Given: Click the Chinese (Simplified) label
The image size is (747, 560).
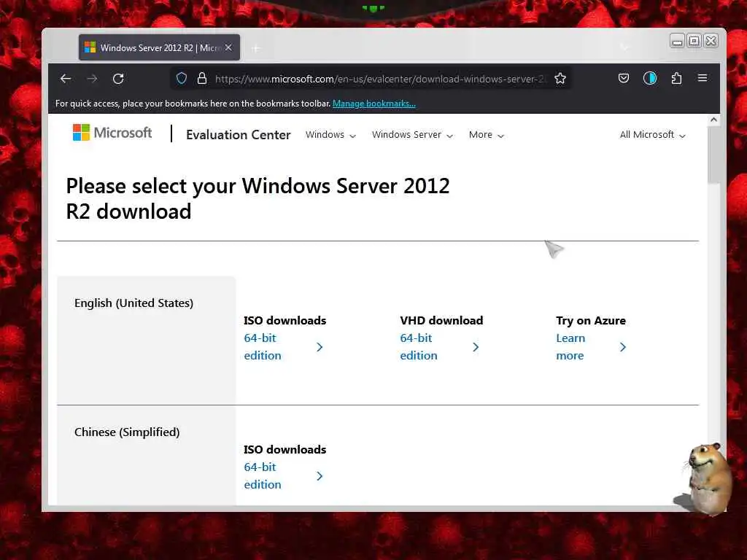Looking at the screenshot, I should coord(127,432).
